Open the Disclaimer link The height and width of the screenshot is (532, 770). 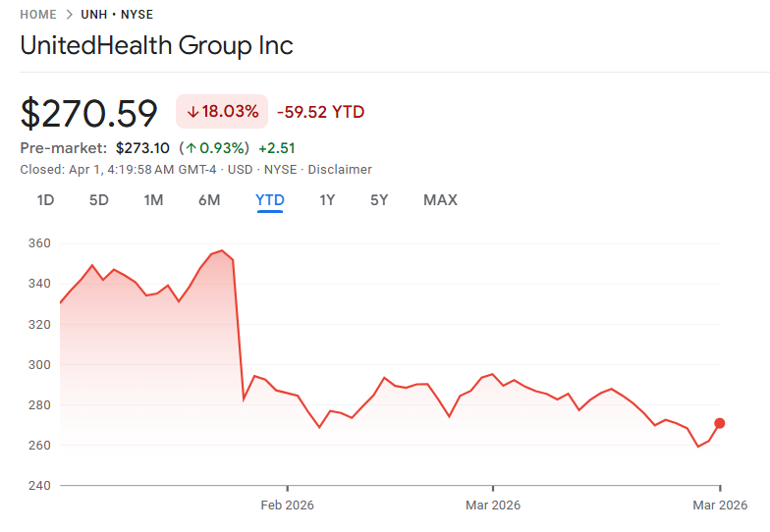pos(340,169)
